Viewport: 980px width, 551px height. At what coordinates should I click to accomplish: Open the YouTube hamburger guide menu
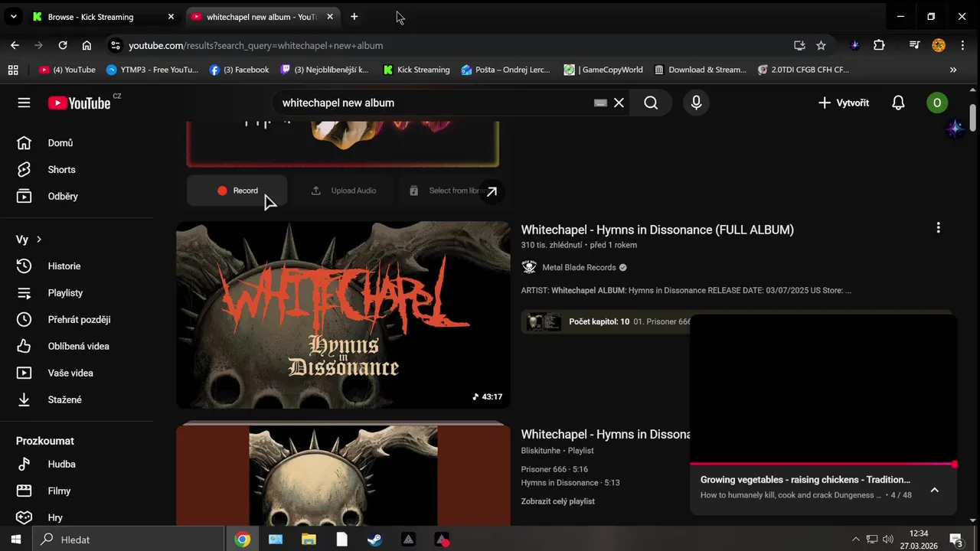tap(24, 103)
